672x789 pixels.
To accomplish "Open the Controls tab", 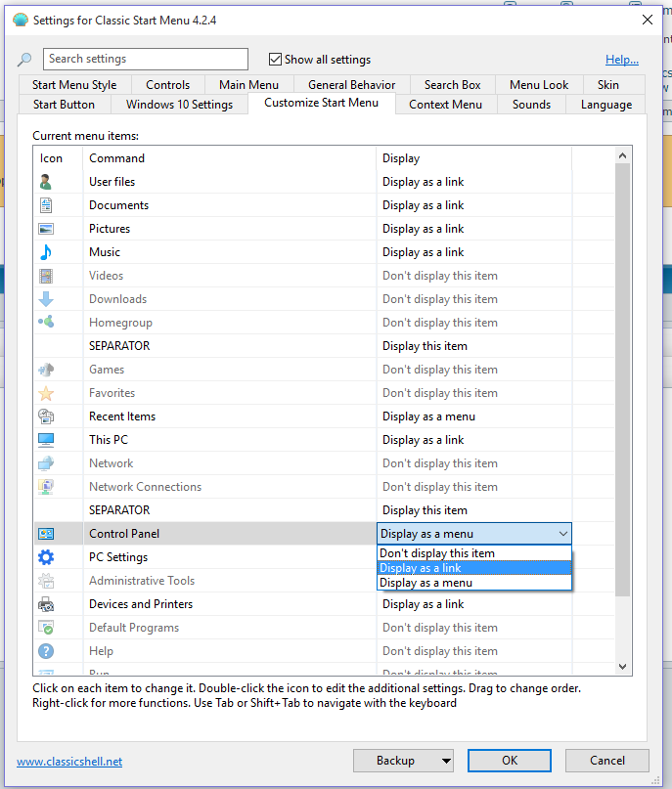I will [167, 84].
